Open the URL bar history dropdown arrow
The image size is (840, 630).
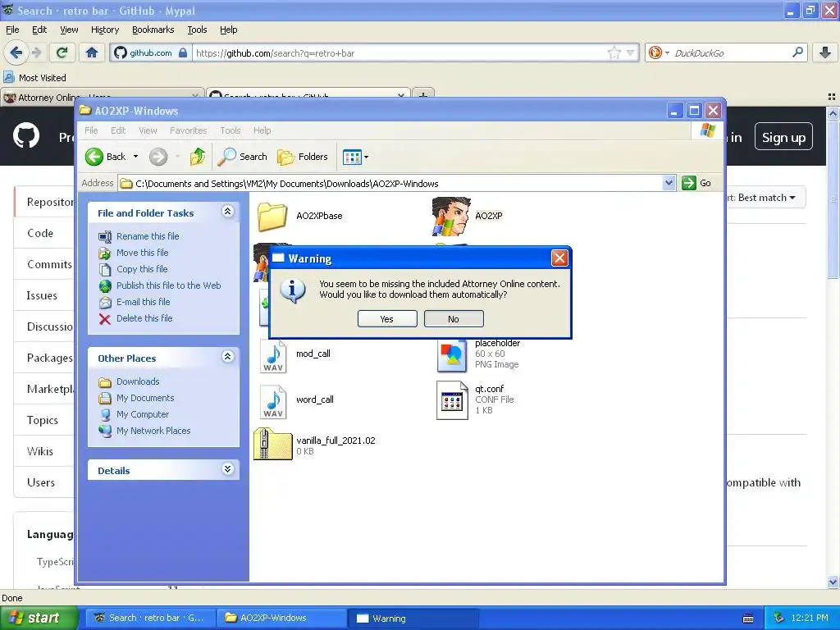coord(631,52)
